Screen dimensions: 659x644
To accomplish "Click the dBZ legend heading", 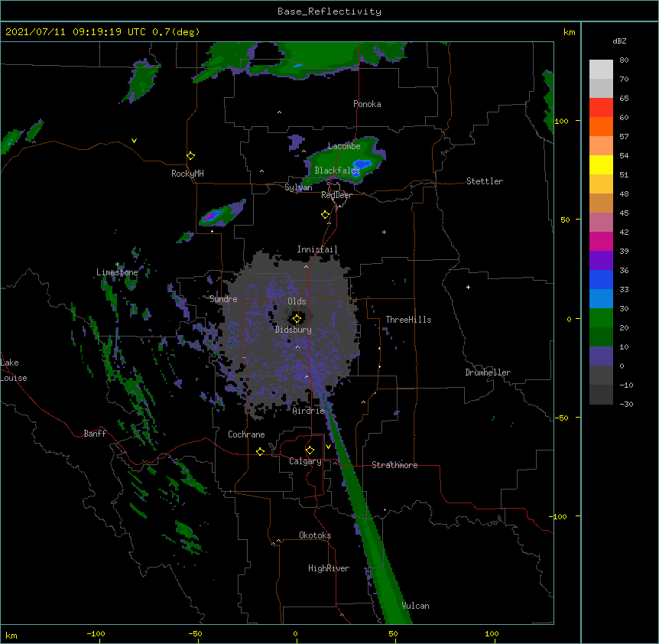I will (619, 41).
